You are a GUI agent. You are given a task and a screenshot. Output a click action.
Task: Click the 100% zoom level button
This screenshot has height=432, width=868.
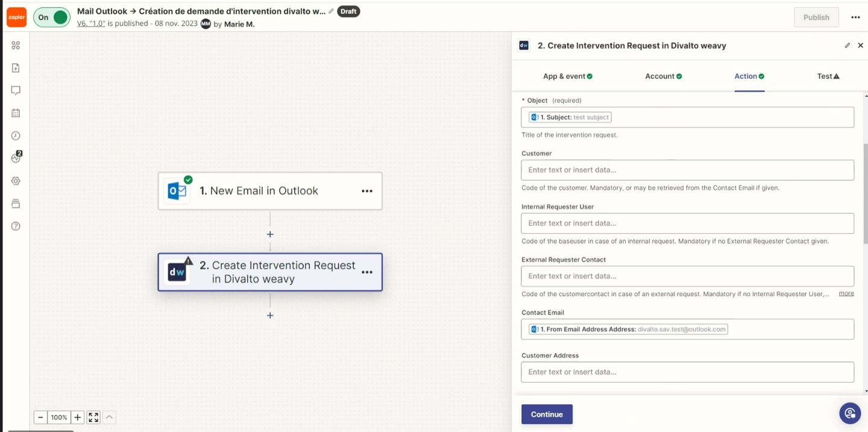pyautogui.click(x=59, y=417)
